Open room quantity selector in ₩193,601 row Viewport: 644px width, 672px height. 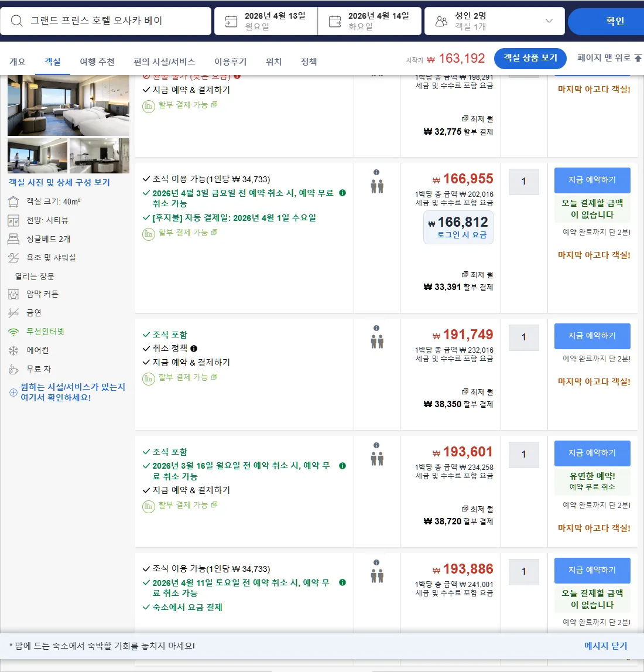tap(523, 454)
